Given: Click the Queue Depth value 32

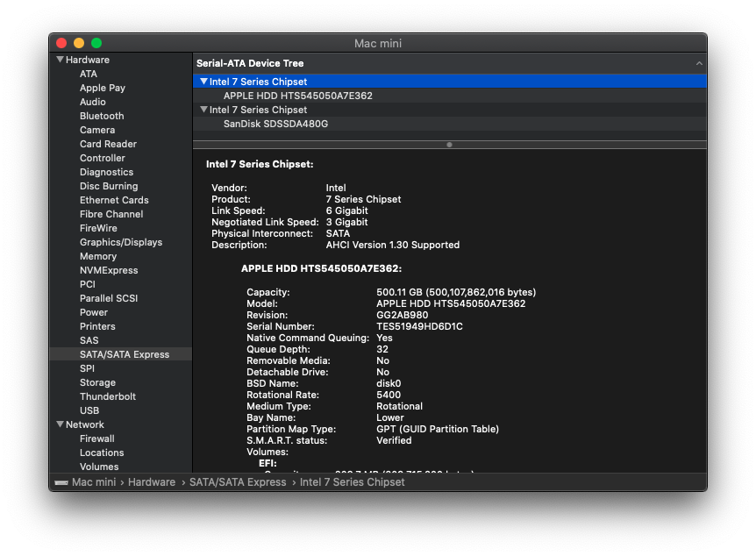Looking at the screenshot, I should 382,349.
